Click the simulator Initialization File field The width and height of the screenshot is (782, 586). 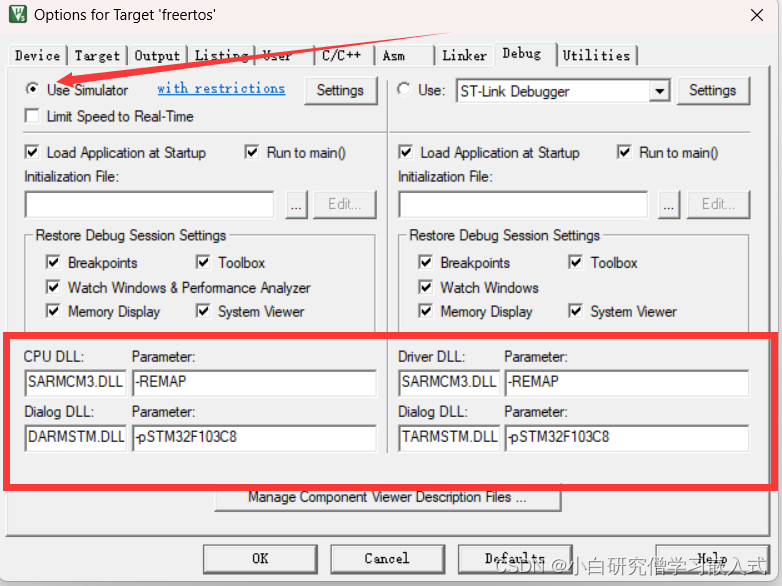(149, 204)
